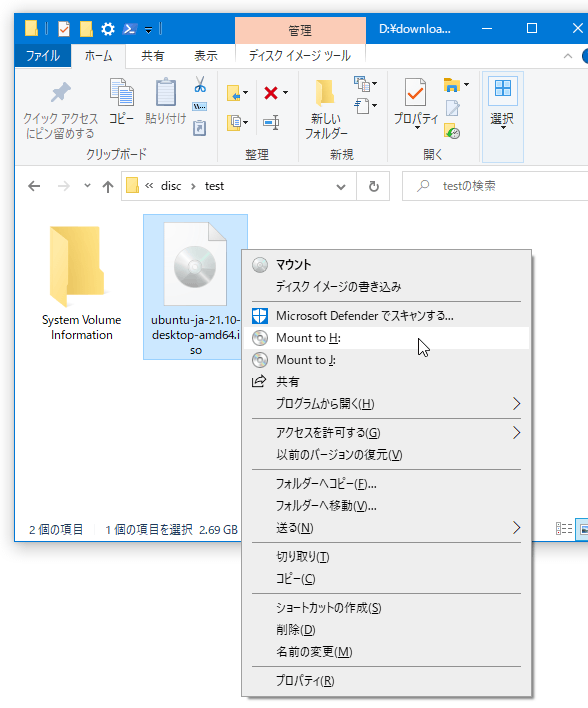Image resolution: width=588 pixels, height=708 pixels.
Task: Collapse the ribbon with chevron
Action: click(568, 56)
